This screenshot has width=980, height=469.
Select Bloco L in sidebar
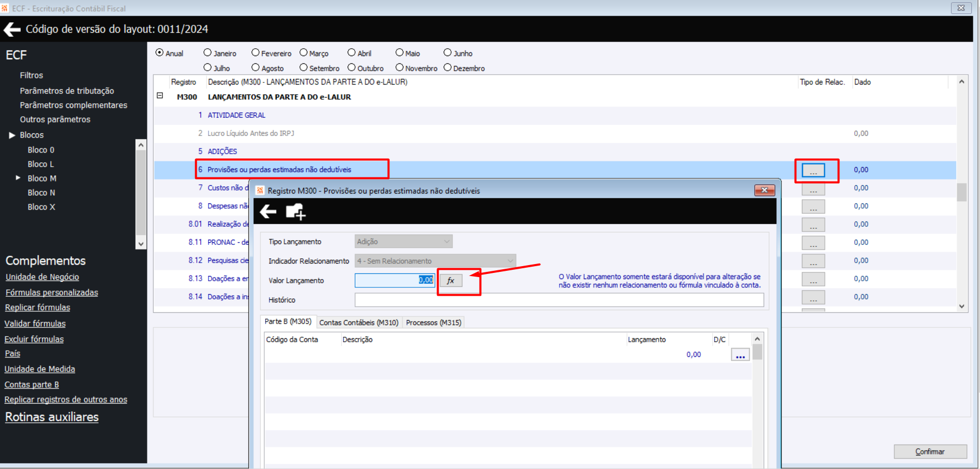pos(41,164)
